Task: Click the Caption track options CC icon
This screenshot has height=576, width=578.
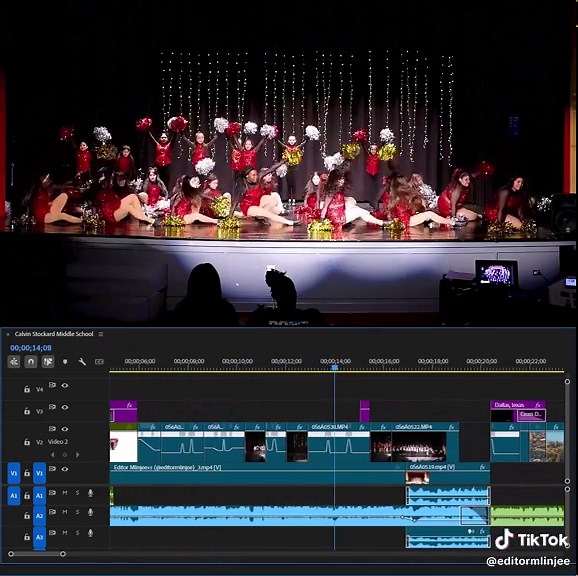Action: pyautogui.click(x=99, y=362)
